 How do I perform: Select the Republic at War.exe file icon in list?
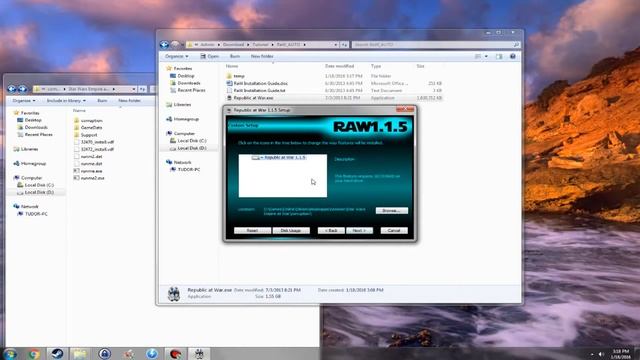(x=229, y=98)
